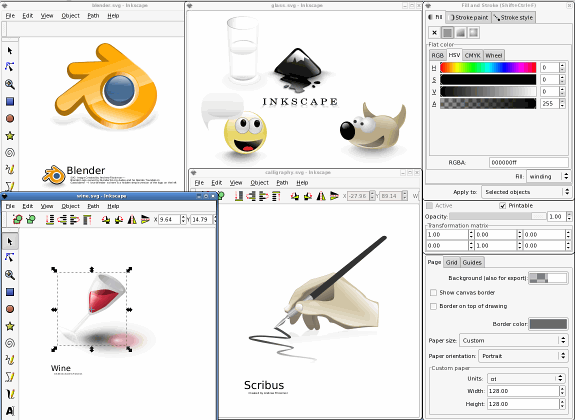Viewport: 575px width, 420px height.
Task: Choose the red Ellipse tool in wine window
Action: click(10, 309)
